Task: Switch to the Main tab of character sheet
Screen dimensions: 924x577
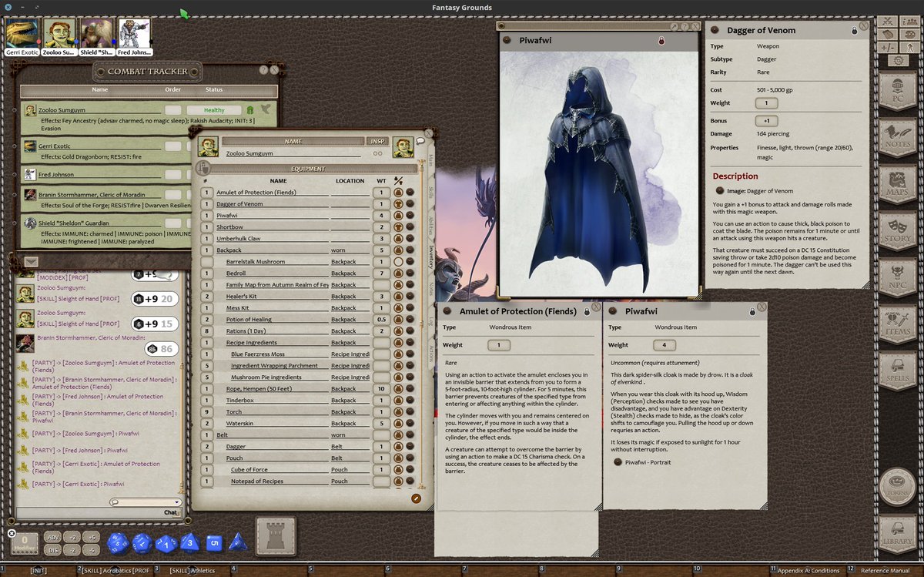Action: (x=431, y=161)
